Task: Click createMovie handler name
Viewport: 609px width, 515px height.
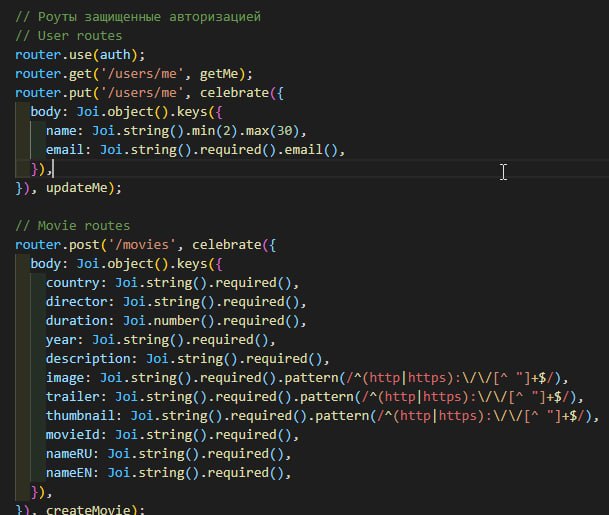Action: 88,510
